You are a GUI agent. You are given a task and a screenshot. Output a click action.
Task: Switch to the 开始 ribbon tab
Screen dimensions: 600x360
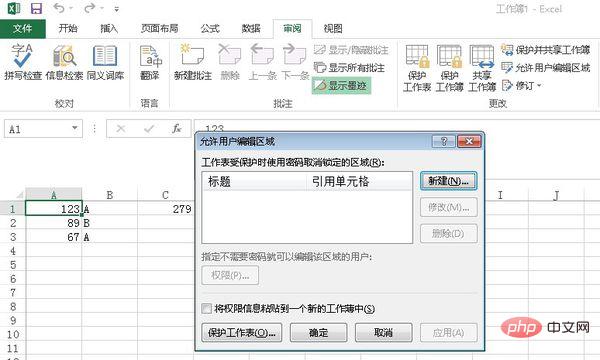pyautogui.click(x=68, y=28)
